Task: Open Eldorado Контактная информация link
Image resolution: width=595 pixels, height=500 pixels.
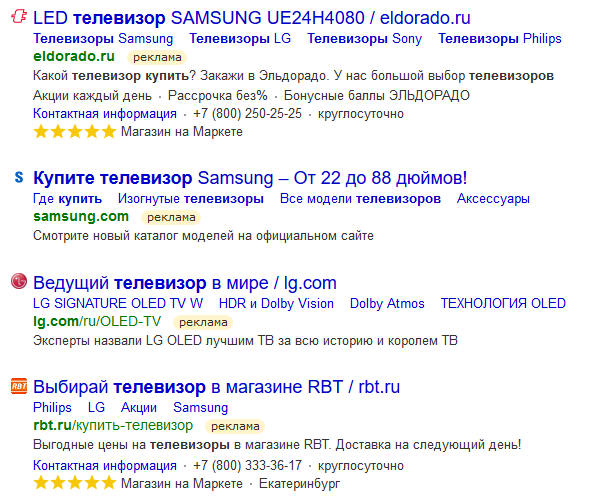Action: click(x=105, y=114)
